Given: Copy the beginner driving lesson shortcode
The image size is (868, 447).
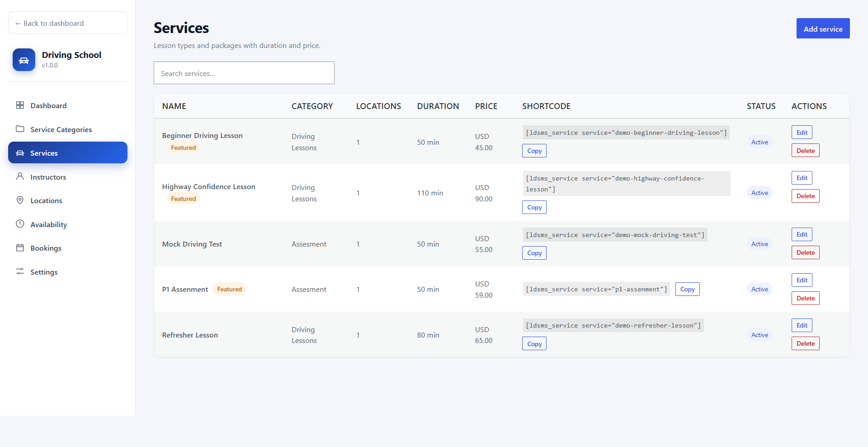Looking at the screenshot, I should click(x=534, y=151).
